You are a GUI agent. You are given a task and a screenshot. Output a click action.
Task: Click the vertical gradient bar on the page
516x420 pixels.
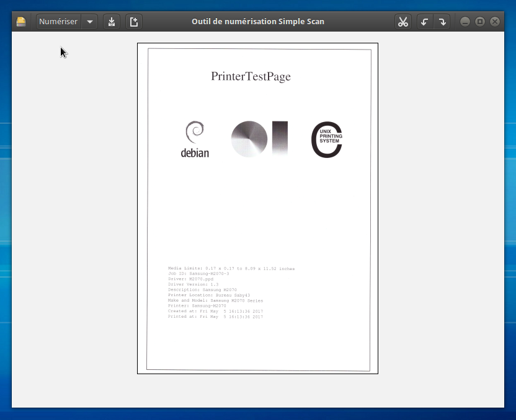pyautogui.click(x=280, y=138)
